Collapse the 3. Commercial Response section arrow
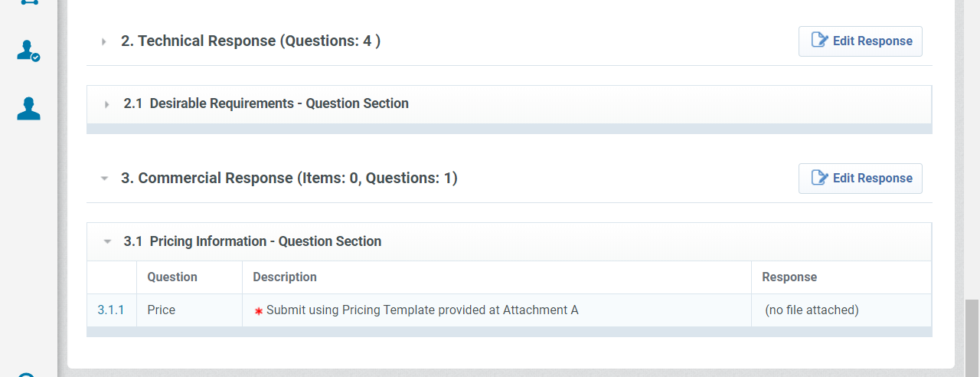Screen dimensions: 980x377 point(104,179)
